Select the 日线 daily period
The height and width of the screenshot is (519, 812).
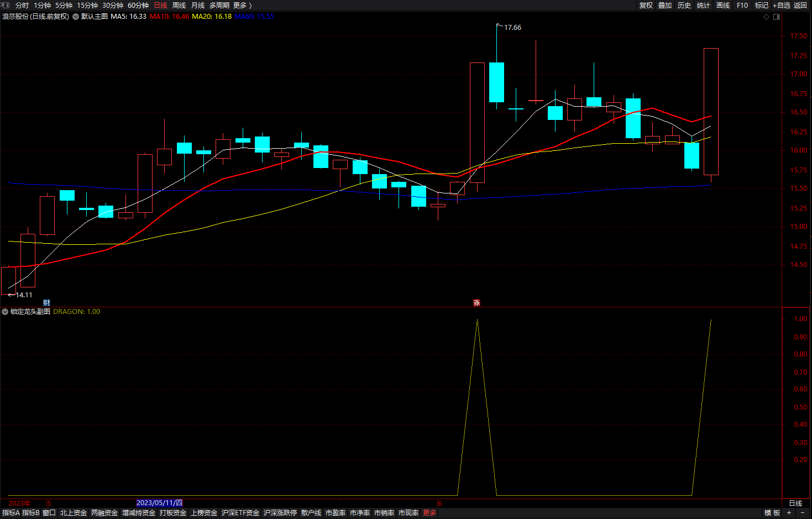tap(160, 5)
